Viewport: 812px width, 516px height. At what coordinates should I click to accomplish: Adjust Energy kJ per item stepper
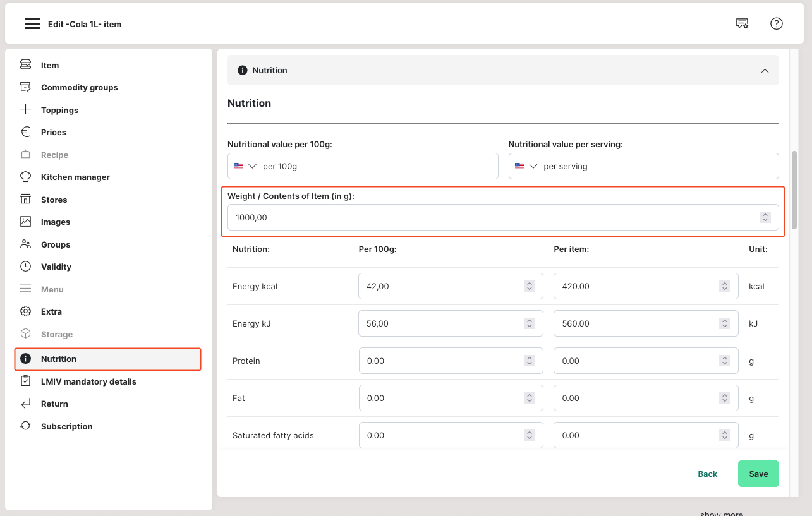(x=725, y=323)
